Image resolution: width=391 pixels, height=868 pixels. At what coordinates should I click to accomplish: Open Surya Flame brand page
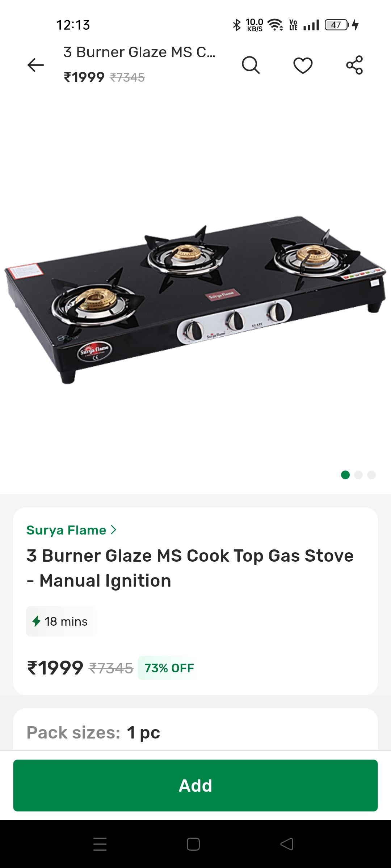tap(66, 530)
